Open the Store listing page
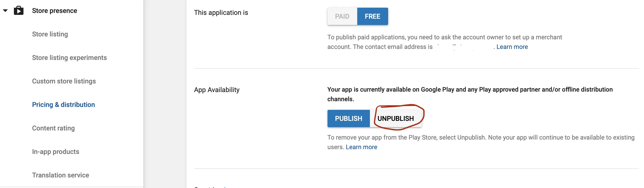 (50, 34)
